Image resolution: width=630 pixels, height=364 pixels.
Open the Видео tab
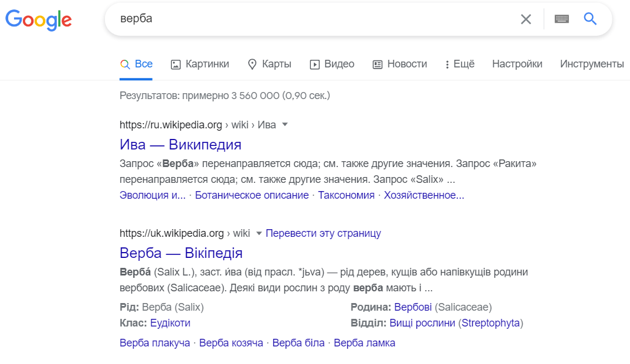[332, 64]
